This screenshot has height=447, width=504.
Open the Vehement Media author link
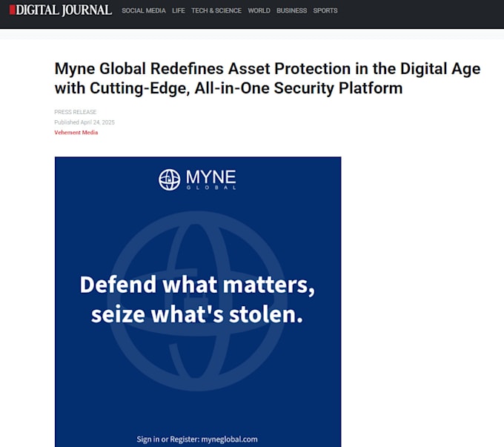(76, 133)
